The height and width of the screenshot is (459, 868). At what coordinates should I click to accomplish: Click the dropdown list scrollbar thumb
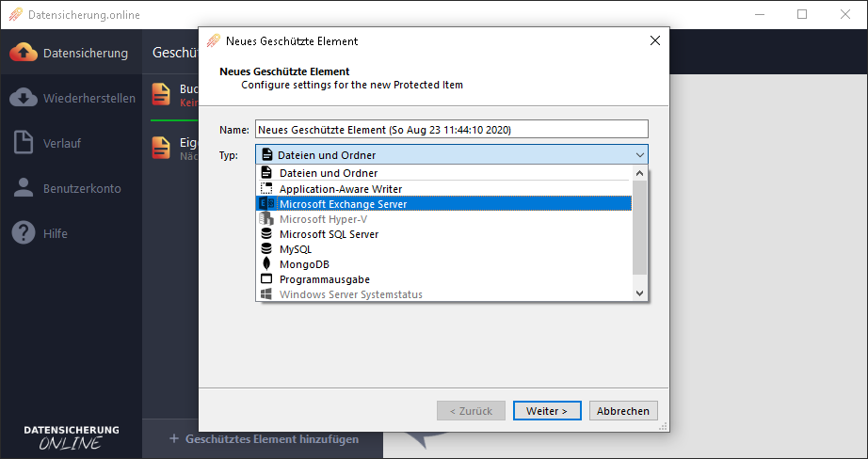point(640,228)
